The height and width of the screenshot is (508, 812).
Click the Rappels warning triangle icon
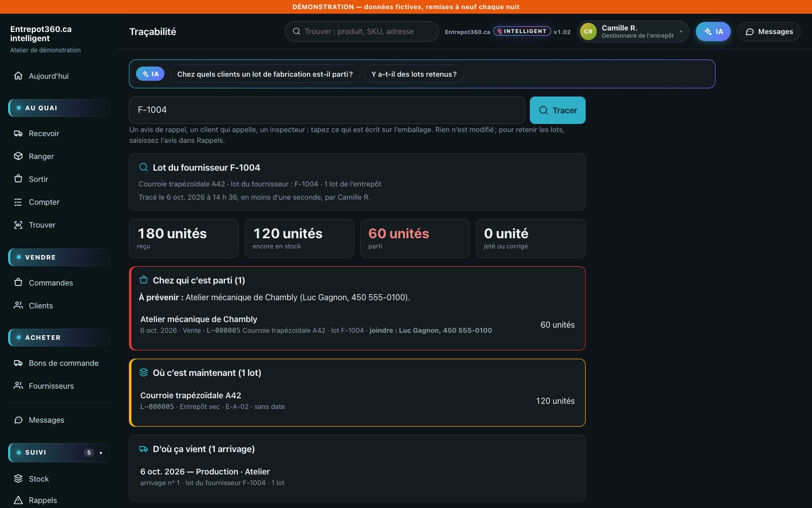coord(18,500)
